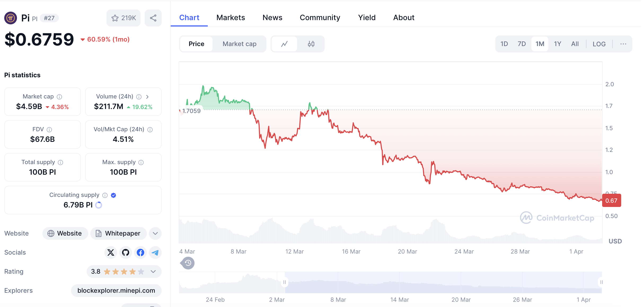This screenshot has width=644, height=307.
Task: Click the left range slider handle
Action: click(285, 282)
